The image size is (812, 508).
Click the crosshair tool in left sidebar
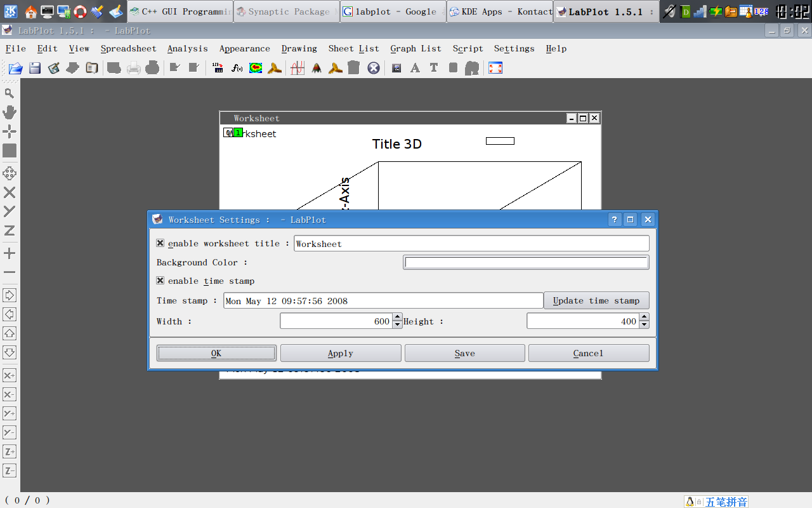point(10,131)
